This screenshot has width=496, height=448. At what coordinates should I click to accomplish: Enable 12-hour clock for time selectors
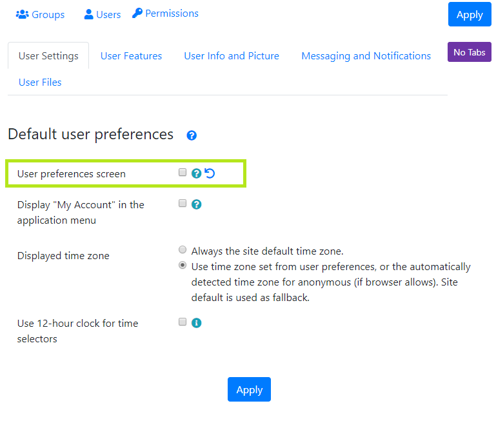pos(182,322)
